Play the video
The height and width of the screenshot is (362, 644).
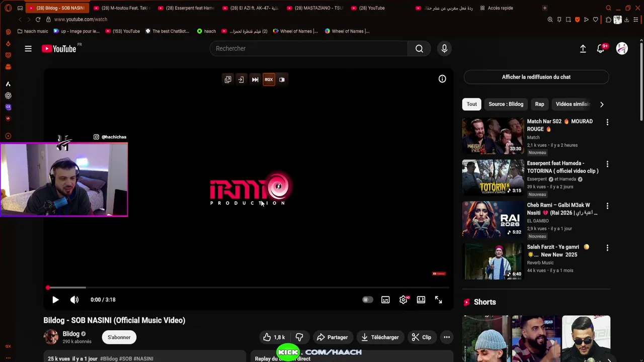[x=55, y=300]
